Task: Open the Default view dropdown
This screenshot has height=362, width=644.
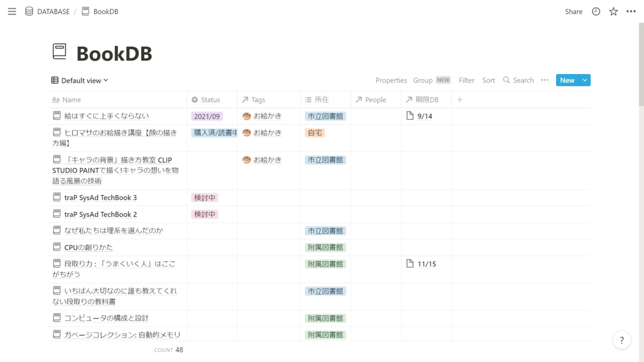Action: coord(80,80)
